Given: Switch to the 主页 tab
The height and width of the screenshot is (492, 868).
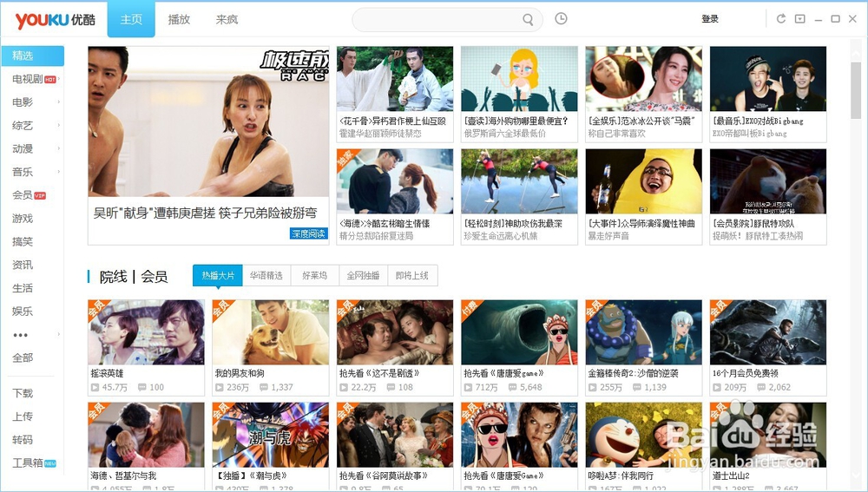Looking at the screenshot, I should click(131, 19).
